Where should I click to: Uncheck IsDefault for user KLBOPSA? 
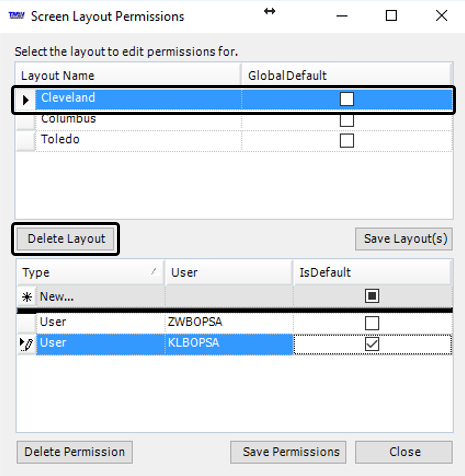[372, 344]
